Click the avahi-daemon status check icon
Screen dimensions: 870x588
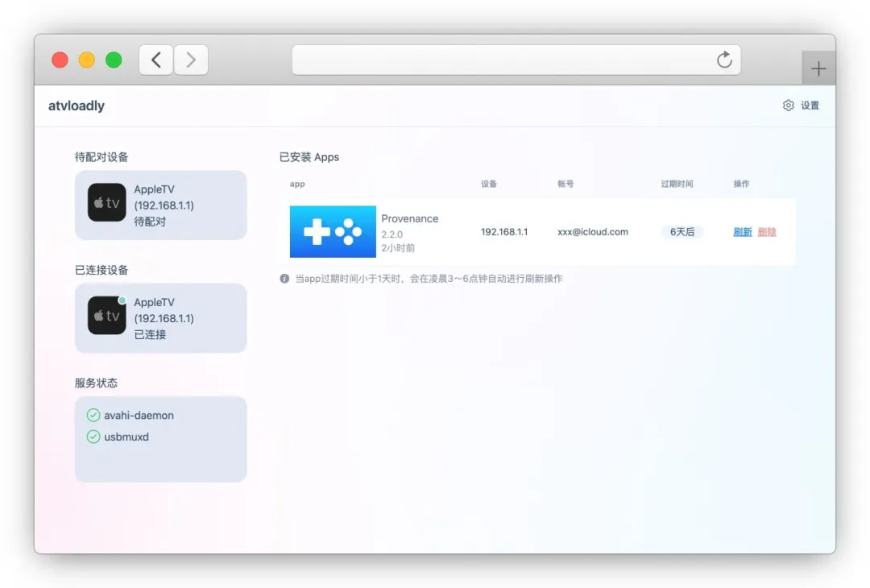pyautogui.click(x=93, y=416)
